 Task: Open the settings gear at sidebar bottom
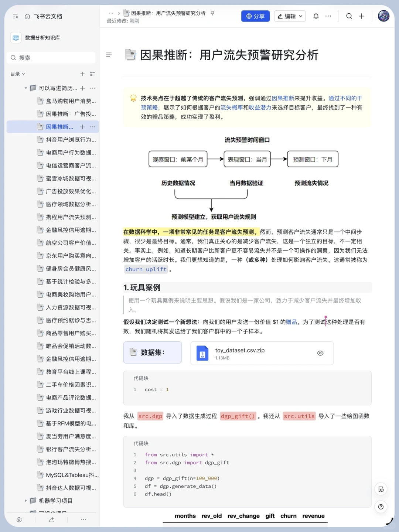19,519
